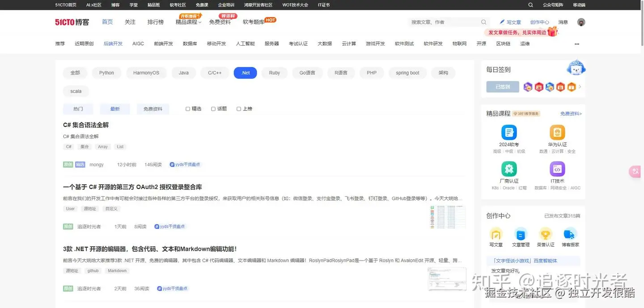Select the .Net category pill
Viewport: 644px width, 308px height.
tap(246, 73)
